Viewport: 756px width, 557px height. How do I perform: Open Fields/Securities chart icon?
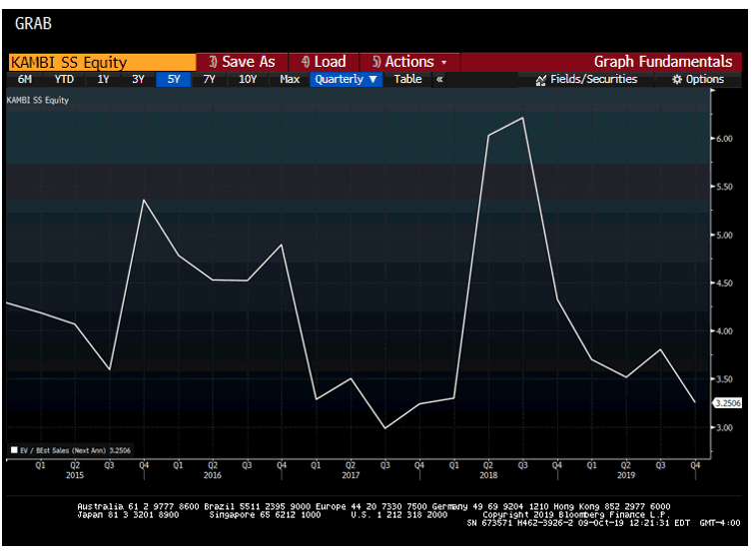pyautogui.click(x=541, y=80)
